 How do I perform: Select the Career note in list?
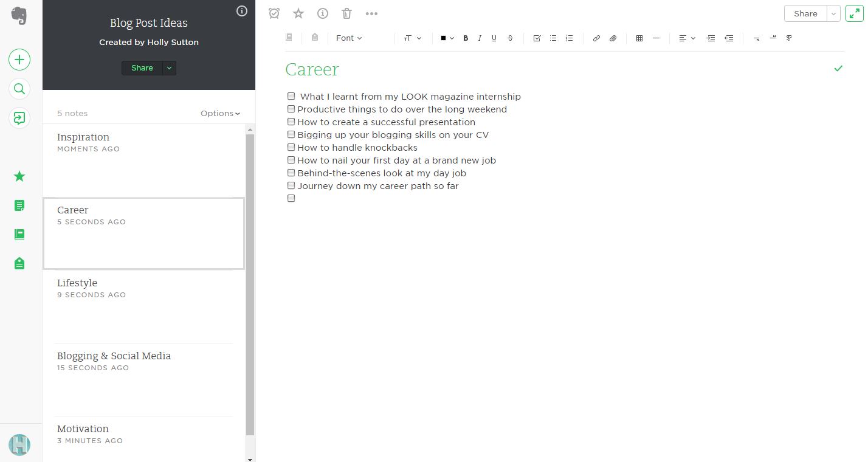tap(143, 233)
